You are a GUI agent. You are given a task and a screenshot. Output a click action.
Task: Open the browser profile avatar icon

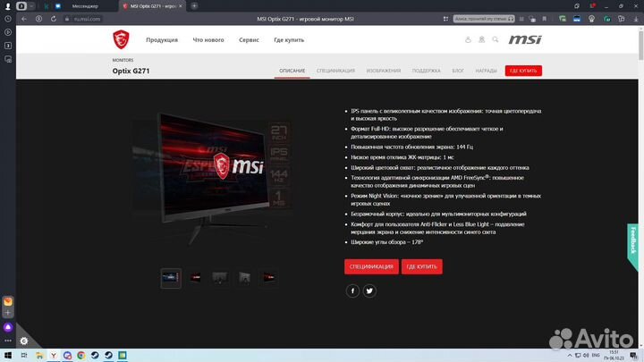7,5
